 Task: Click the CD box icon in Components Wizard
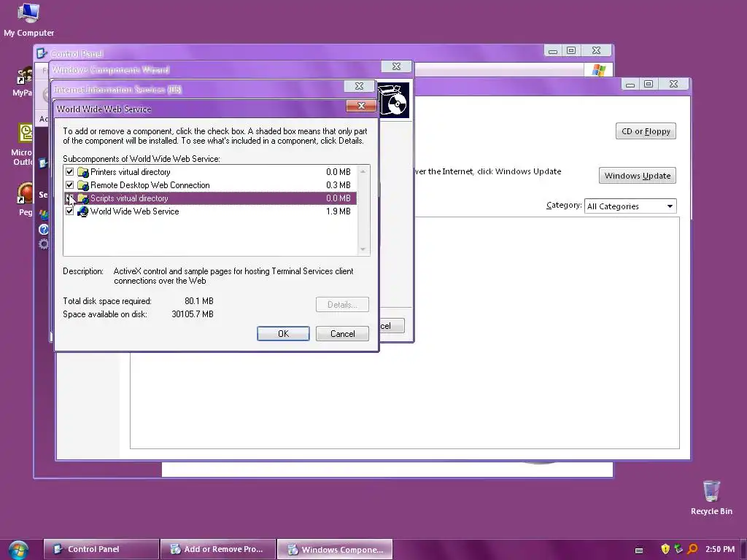click(393, 100)
